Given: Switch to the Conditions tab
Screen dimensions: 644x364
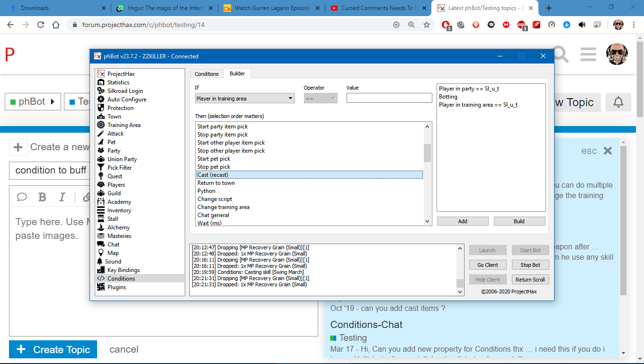Looking at the screenshot, I should (x=206, y=74).
